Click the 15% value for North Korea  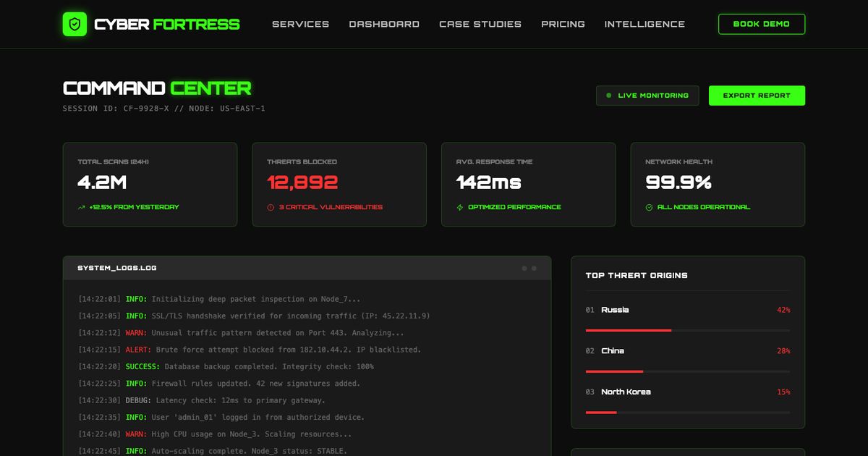[783, 392]
